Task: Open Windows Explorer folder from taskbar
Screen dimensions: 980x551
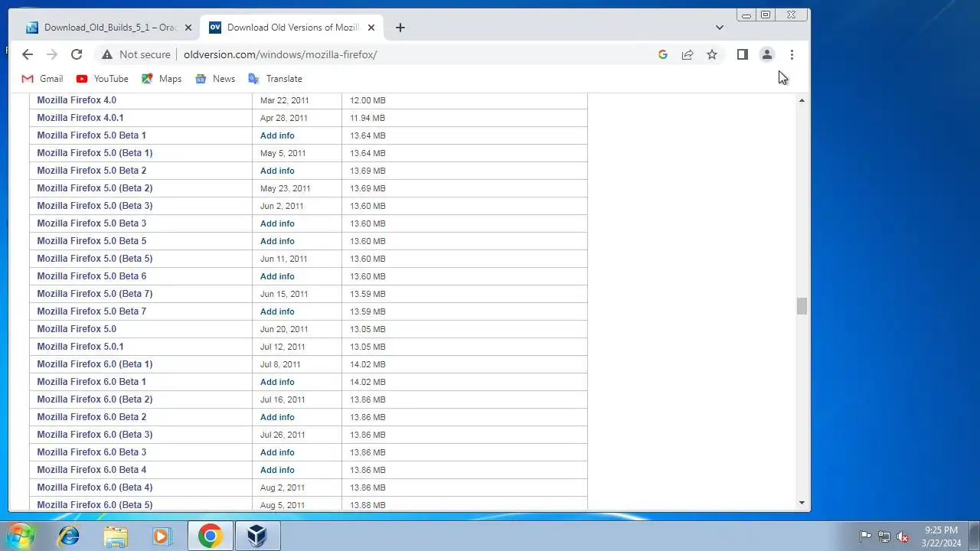Action: (x=116, y=536)
